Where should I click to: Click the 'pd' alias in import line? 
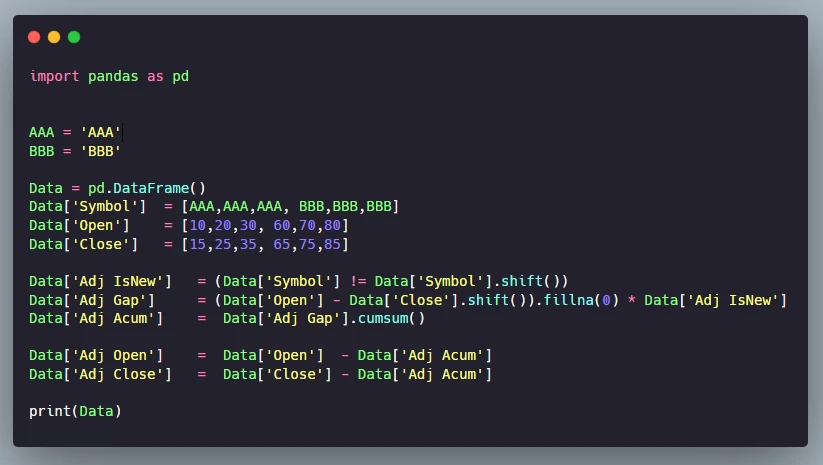(x=180, y=76)
